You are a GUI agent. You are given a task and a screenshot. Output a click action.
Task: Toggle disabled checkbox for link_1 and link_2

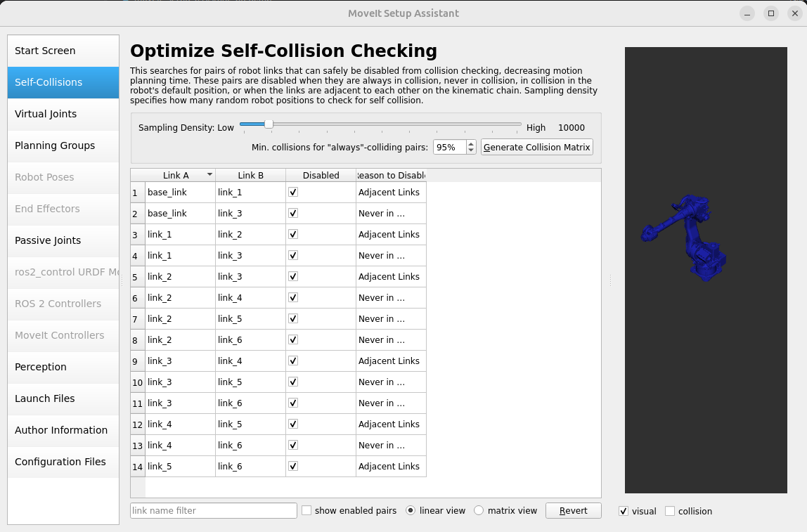pos(293,234)
